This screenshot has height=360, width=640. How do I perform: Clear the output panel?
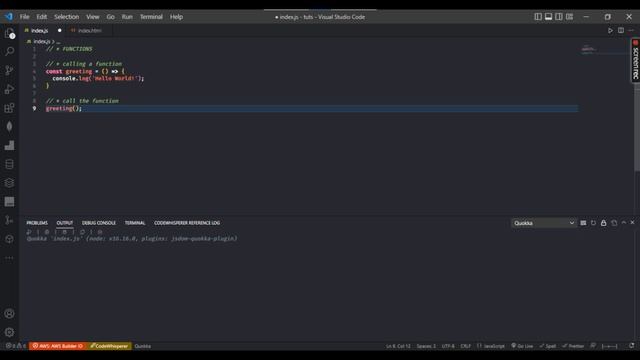(583, 223)
